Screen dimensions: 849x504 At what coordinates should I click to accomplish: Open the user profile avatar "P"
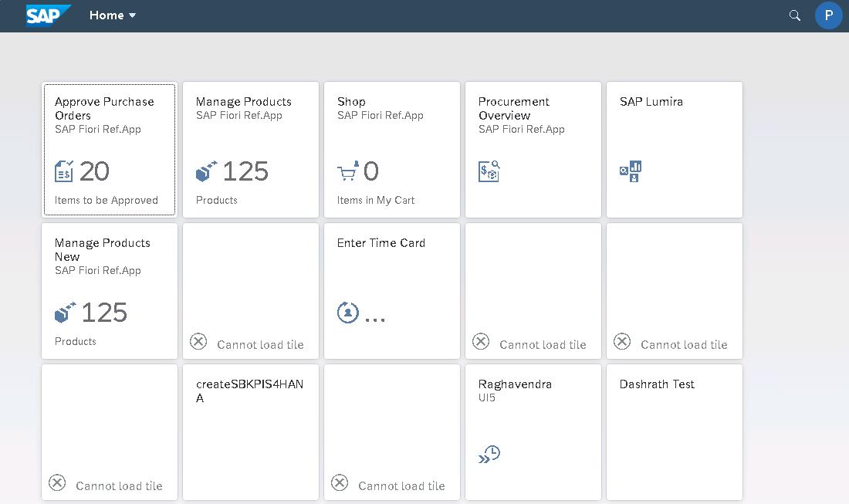(828, 15)
